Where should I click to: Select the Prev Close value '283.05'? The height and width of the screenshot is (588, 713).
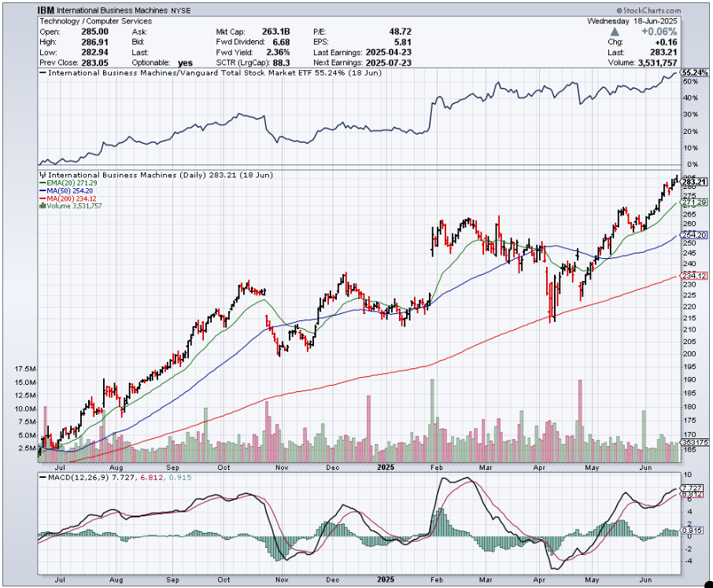94,63
